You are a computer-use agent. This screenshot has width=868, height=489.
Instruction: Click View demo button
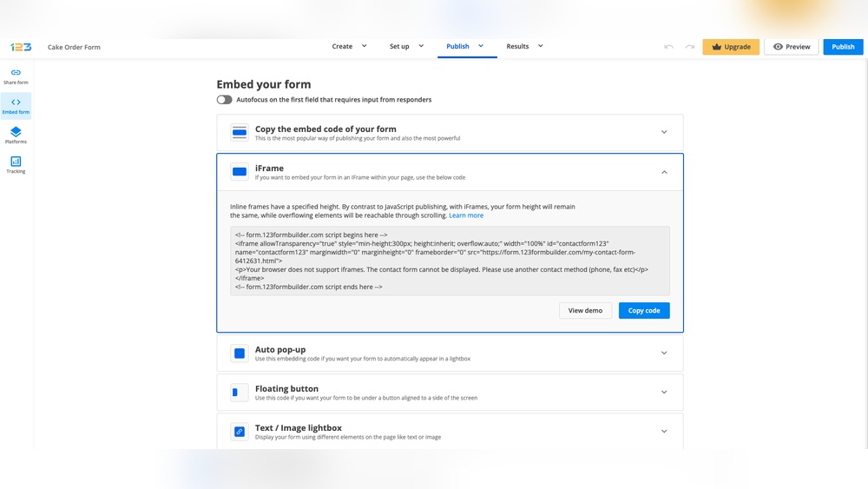[585, 311]
